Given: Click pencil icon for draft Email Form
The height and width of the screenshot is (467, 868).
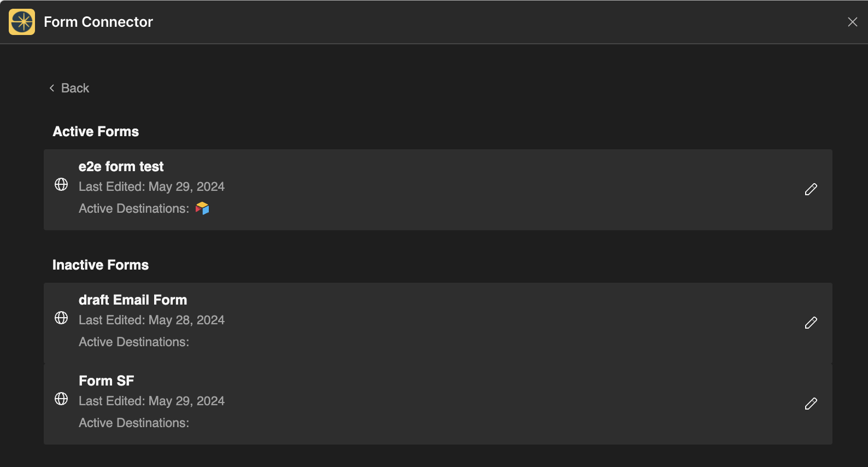Looking at the screenshot, I should 811,323.
